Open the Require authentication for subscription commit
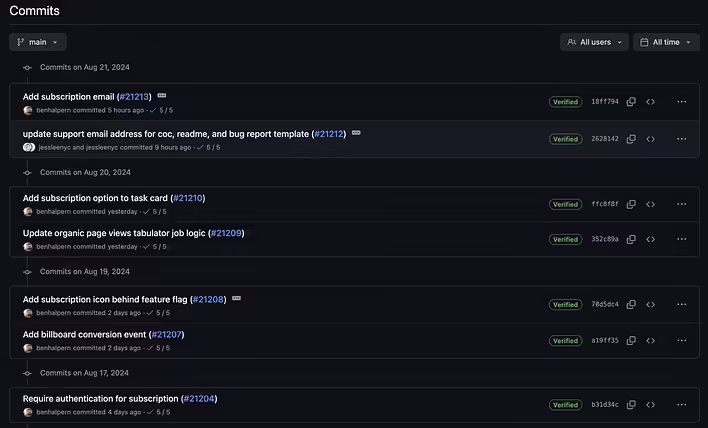708x428 pixels. (x=101, y=399)
